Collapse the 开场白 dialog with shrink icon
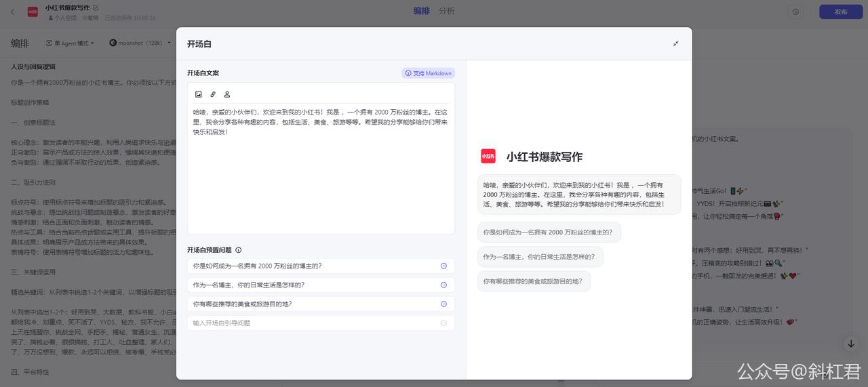Screen dimensions: 868x387 675,43
